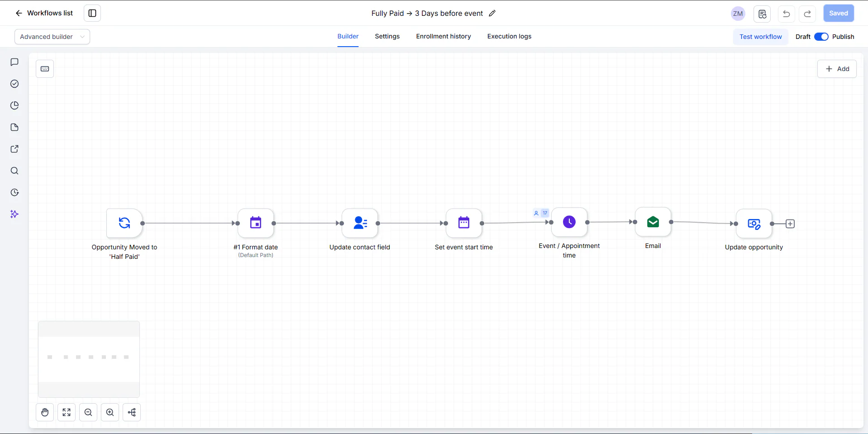This screenshot has width=868, height=434.
Task: Select Update opportunity node
Action: [754, 224]
